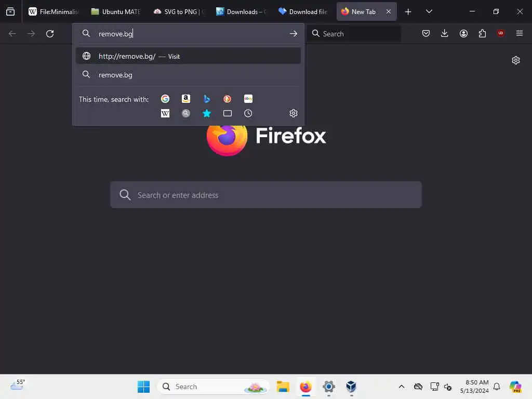The image size is (532, 399).
Task: Open Firefox View icon at top-left
Action: click(x=10, y=11)
